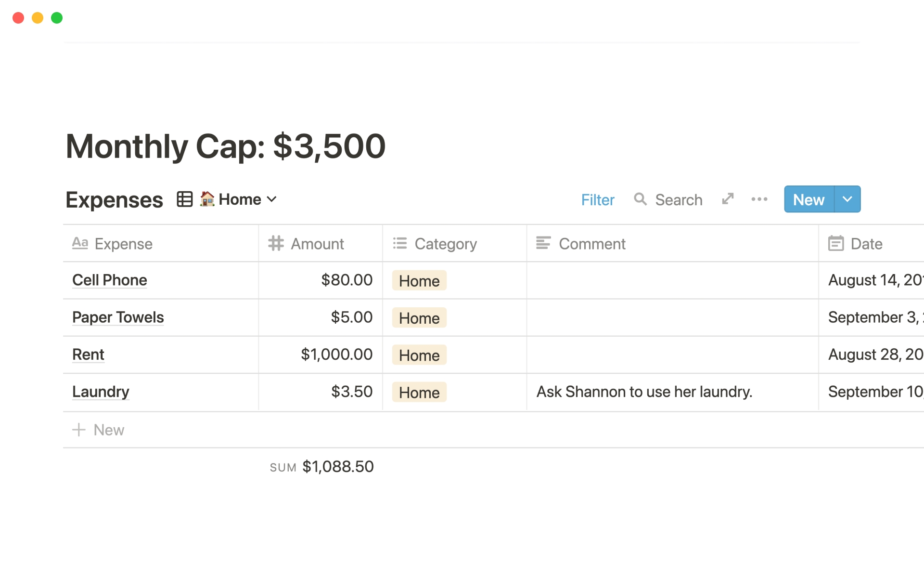Open search with the magnifying glass icon
This screenshot has height=578, width=924.
click(641, 199)
